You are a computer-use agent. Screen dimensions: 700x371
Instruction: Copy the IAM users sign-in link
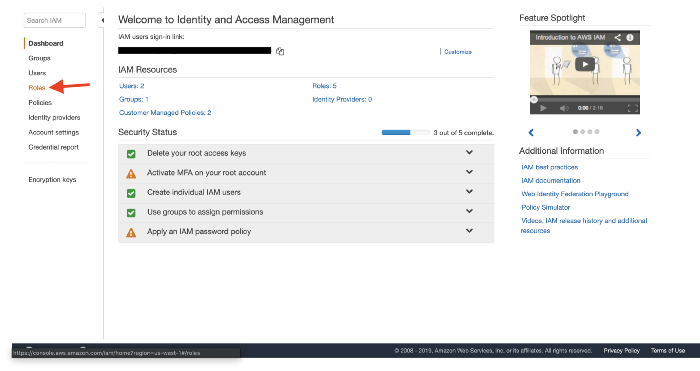coord(280,51)
